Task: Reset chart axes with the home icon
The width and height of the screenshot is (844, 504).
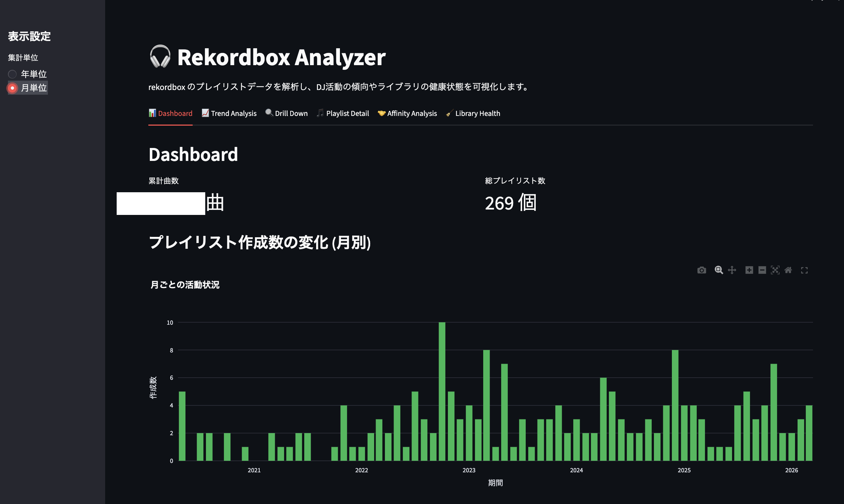Action: pos(788,270)
